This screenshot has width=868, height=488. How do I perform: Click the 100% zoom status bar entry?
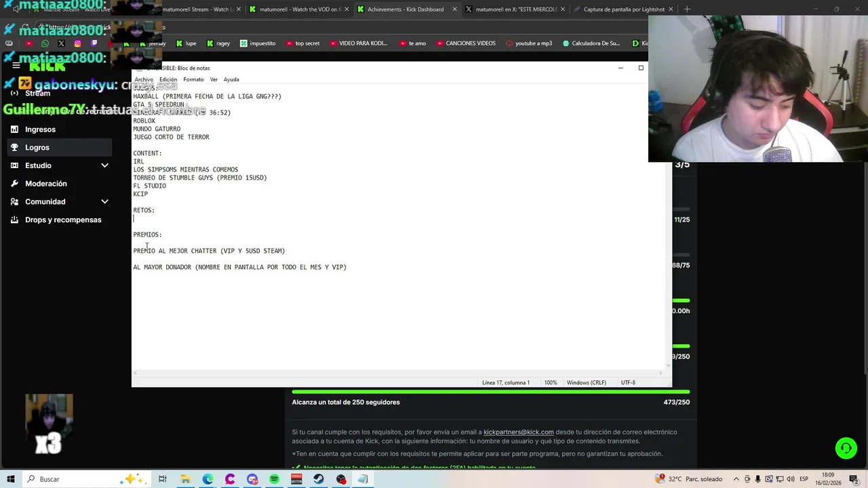(x=551, y=382)
